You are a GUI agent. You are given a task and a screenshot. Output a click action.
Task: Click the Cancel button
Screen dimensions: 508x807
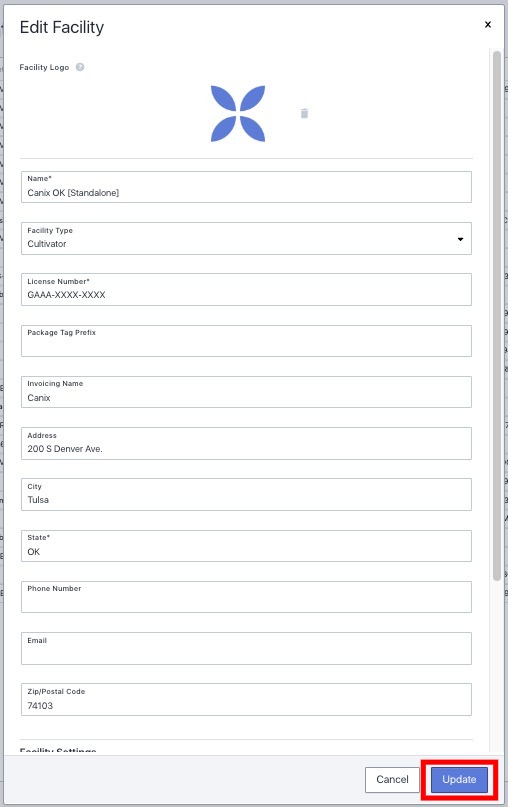(x=392, y=779)
